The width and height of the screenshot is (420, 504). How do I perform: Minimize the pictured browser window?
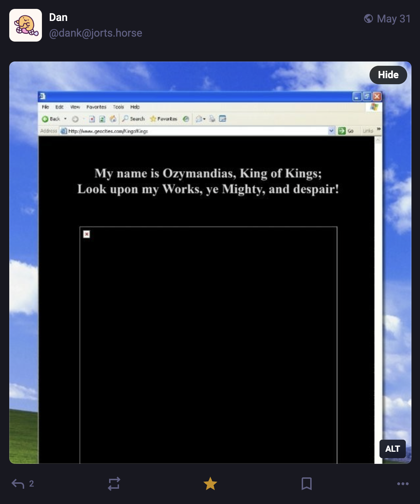pos(357,96)
